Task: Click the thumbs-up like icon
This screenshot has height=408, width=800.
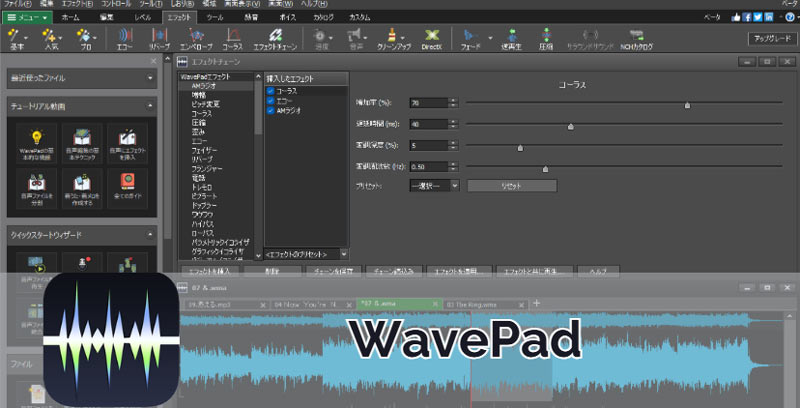Action: 736,17
